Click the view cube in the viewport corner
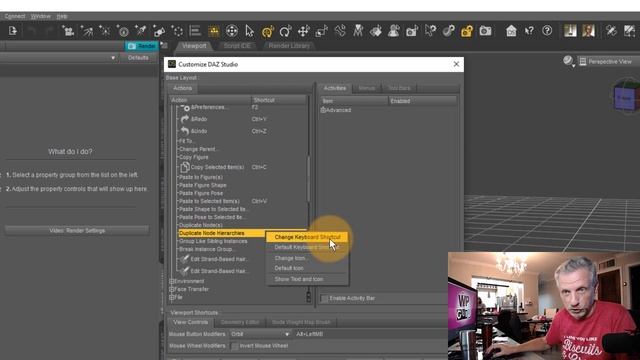The image size is (640, 360). tap(627, 97)
